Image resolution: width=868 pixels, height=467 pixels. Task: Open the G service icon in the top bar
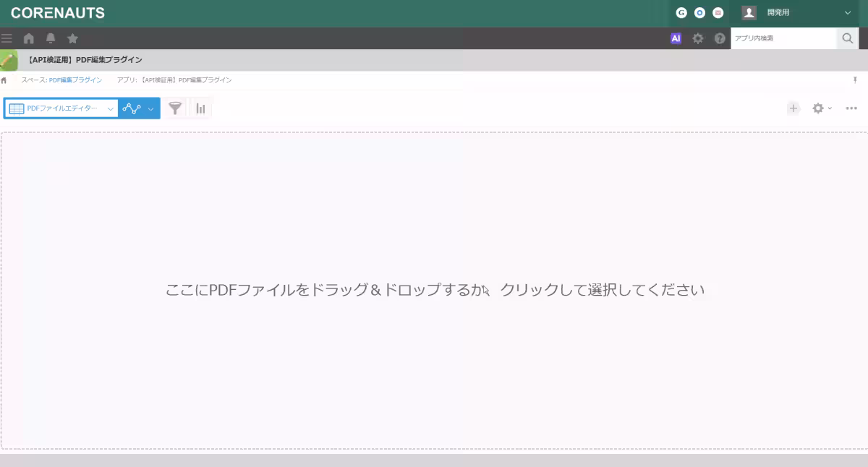pos(681,12)
